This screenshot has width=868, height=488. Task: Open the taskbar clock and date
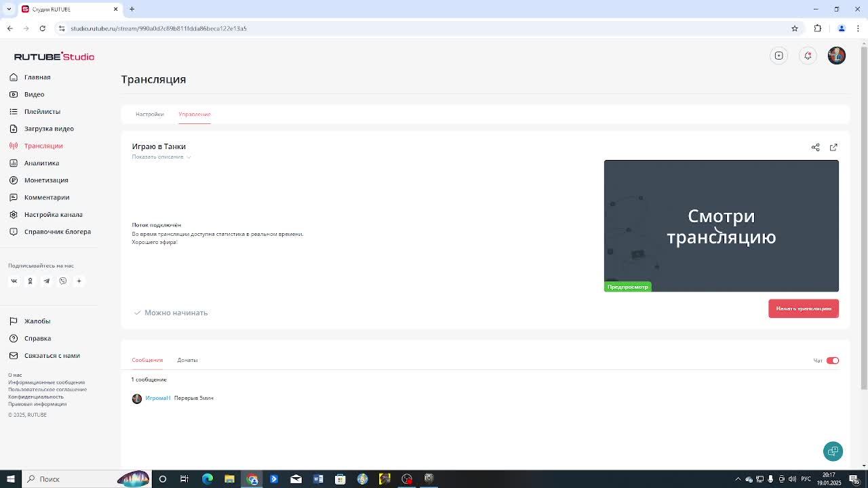[x=829, y=479]
